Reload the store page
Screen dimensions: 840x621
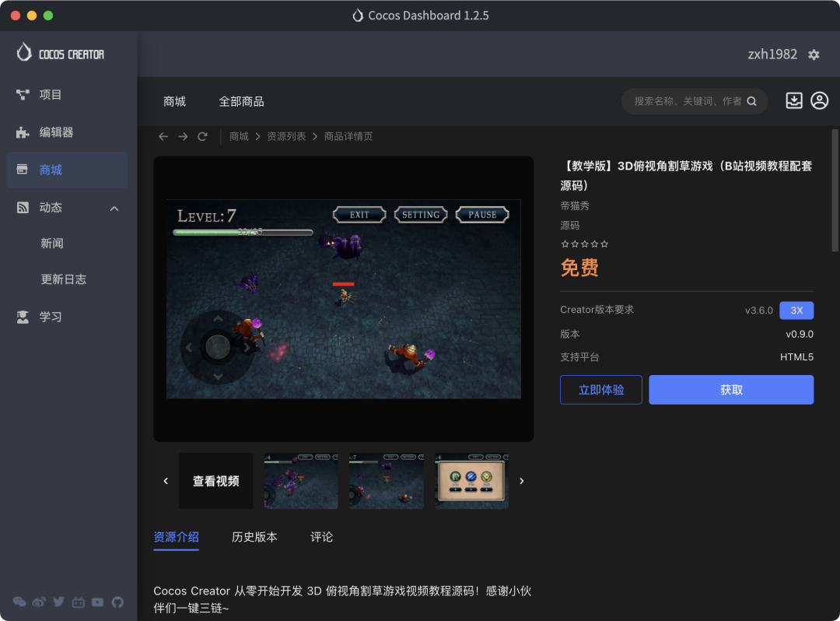click(x=202, y=137)
